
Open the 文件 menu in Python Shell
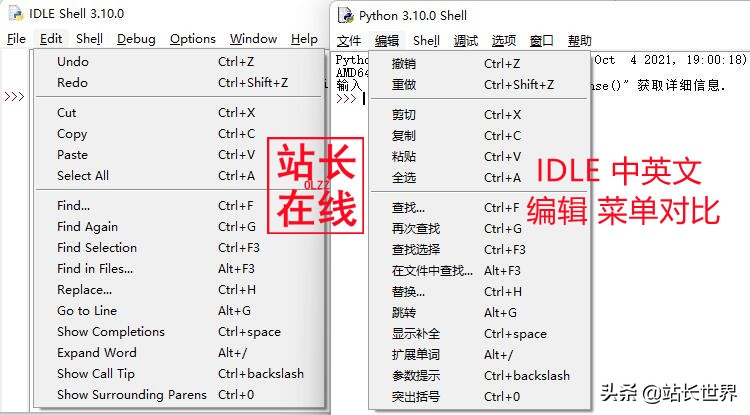pyautogui.click(x=349, y=41)
